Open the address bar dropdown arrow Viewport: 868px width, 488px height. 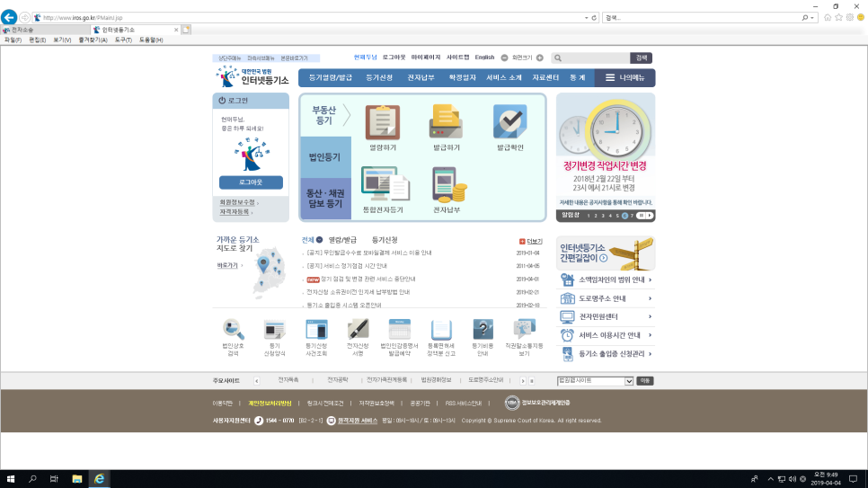tap(586, 18)
